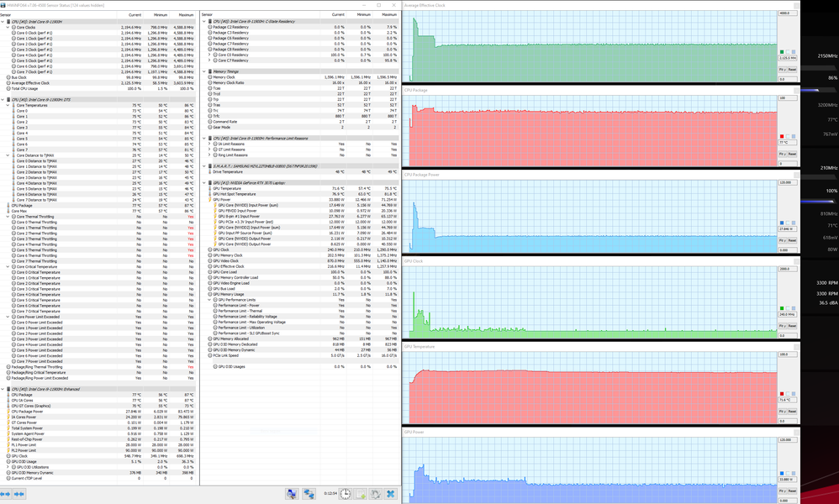Click the 2000.0 max field in GPU Clock graph
The height and width of the screenshot is (504, 839).
pyautogui.click(x=788, y=269)
